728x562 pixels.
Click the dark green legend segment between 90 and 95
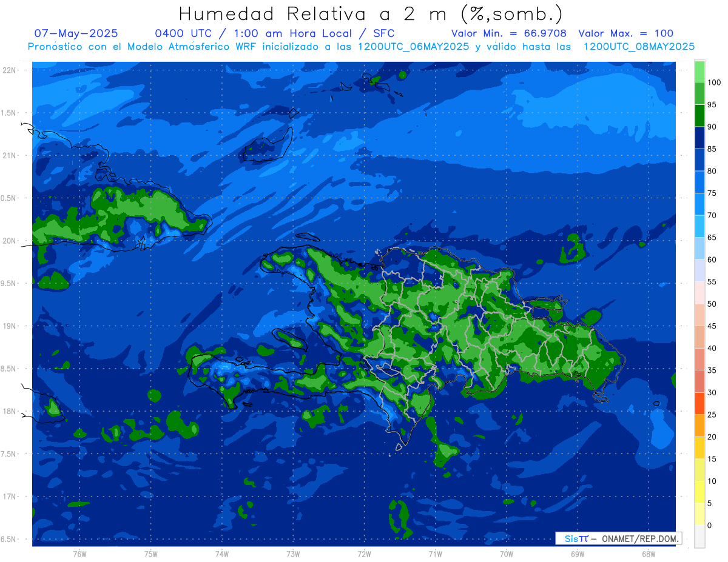[699, 115]
